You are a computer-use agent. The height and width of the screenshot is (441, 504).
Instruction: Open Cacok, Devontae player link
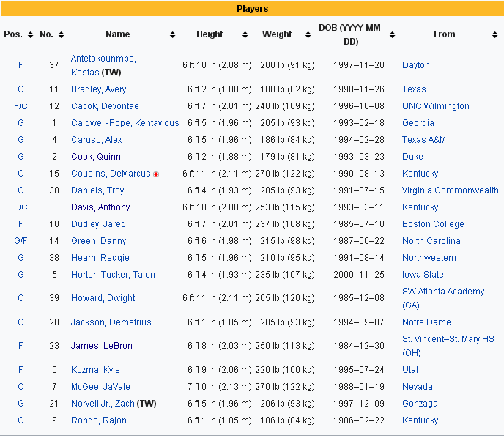105,106
